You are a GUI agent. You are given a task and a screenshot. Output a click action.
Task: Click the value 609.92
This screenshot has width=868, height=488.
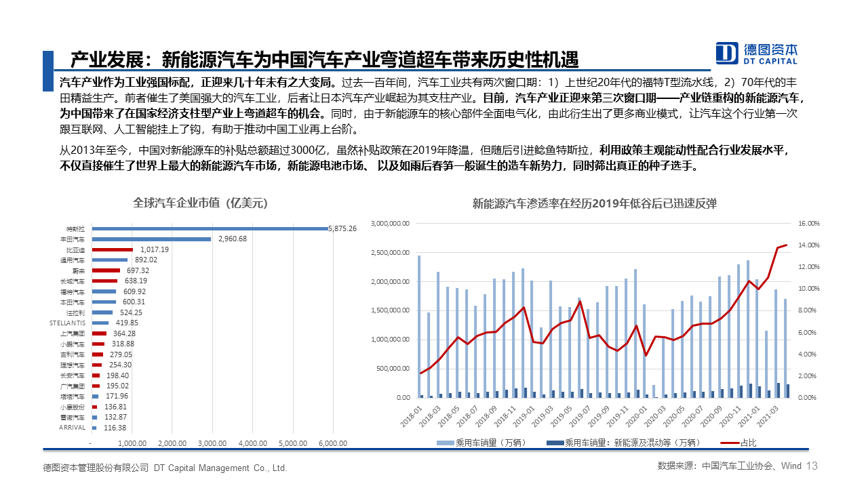134,291
